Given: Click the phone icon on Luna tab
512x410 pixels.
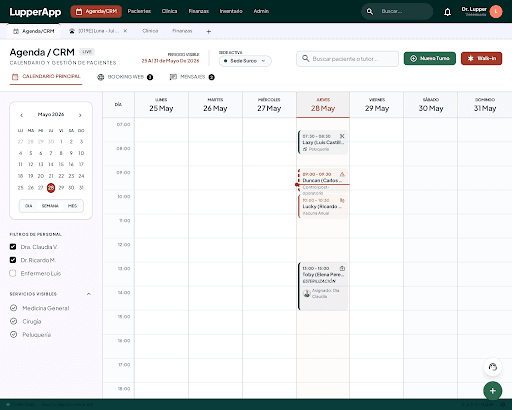Looking at the screenshot, I should pyautogui.click(x=72, y=31).
